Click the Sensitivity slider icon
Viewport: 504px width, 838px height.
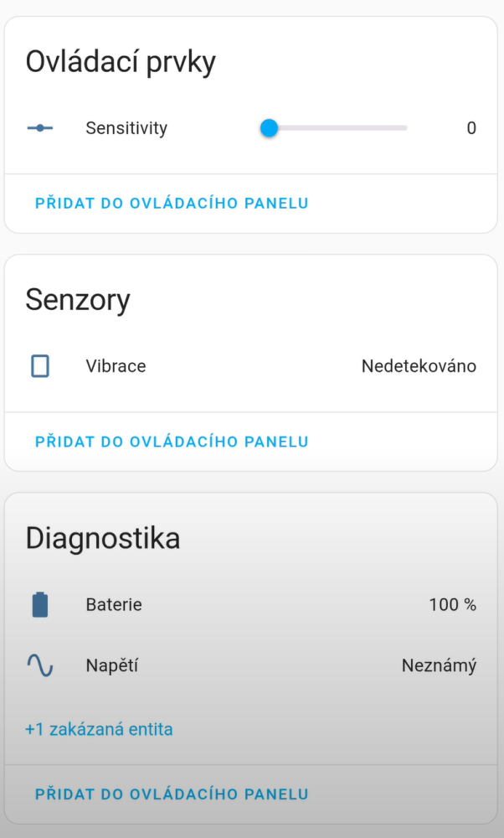pos(40,128)
